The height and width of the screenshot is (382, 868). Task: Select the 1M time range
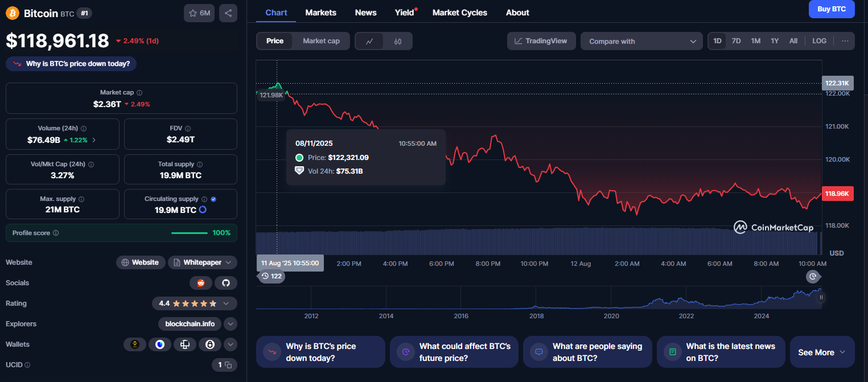pos(755,41)
